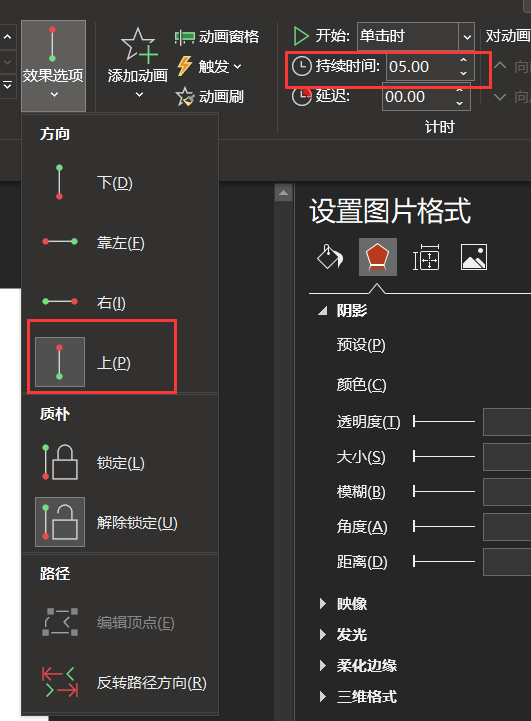This screenshot has height=721, width=531.
Task: Select the 动画刷 animation painter
Action: click(210, 97)
